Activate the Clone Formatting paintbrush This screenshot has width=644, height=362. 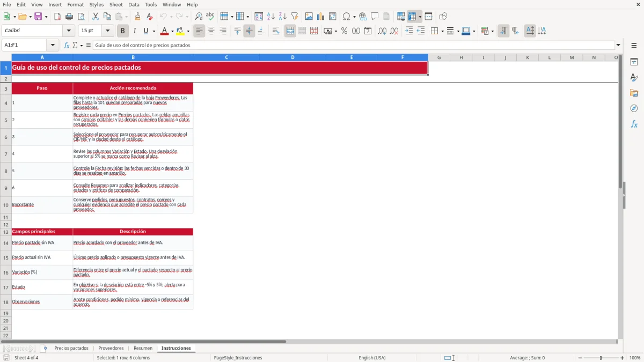pos(138,17)
